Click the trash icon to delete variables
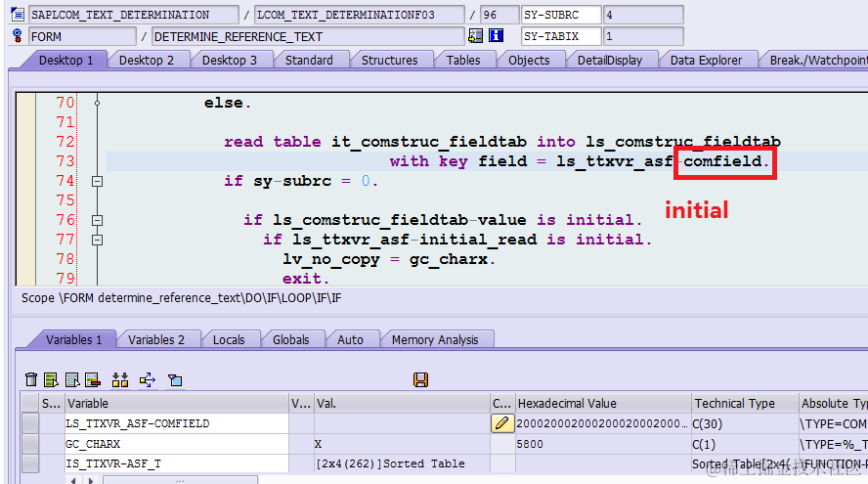This screenshot has width=868, height=484. [31, 380]
